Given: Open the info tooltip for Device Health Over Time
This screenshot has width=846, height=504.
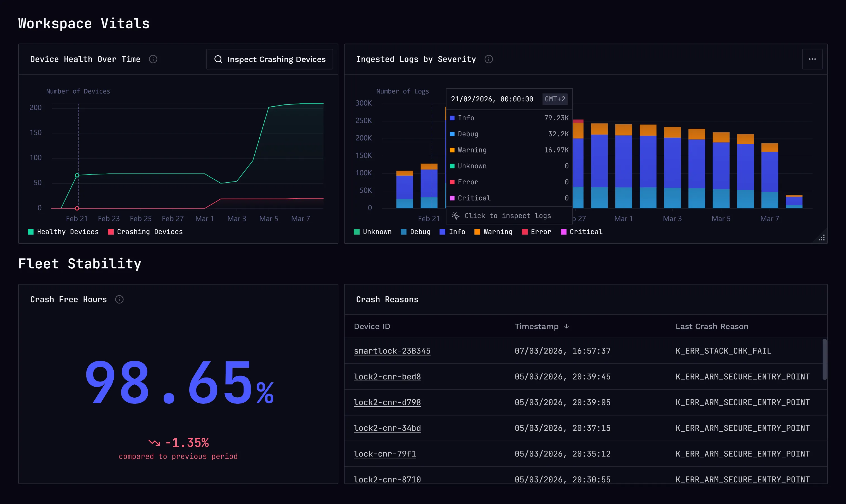Looking at the screenshot, I should (x=153, y=59).
